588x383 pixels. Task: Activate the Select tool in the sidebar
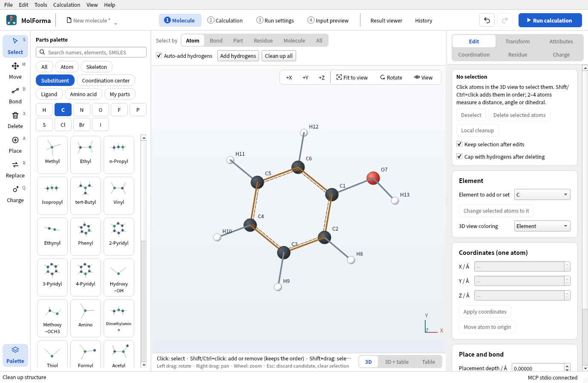(15, 46)
